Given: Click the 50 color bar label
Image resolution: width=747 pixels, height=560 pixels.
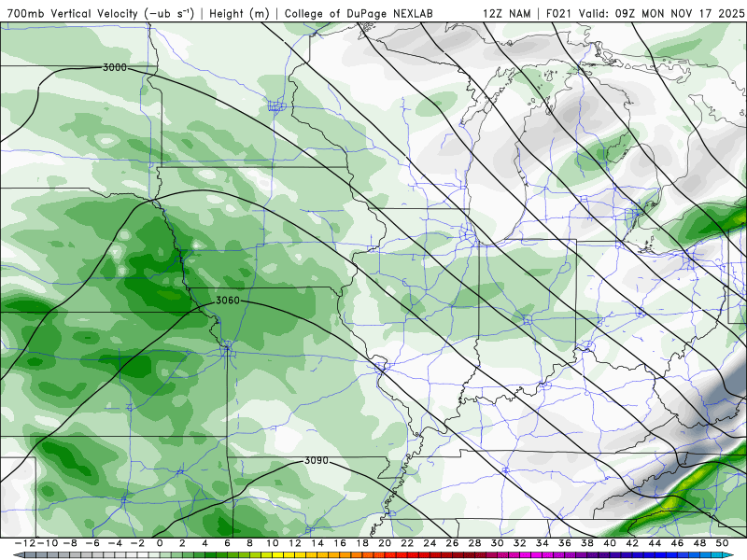Looking at the screenshot, I should 722,543.
